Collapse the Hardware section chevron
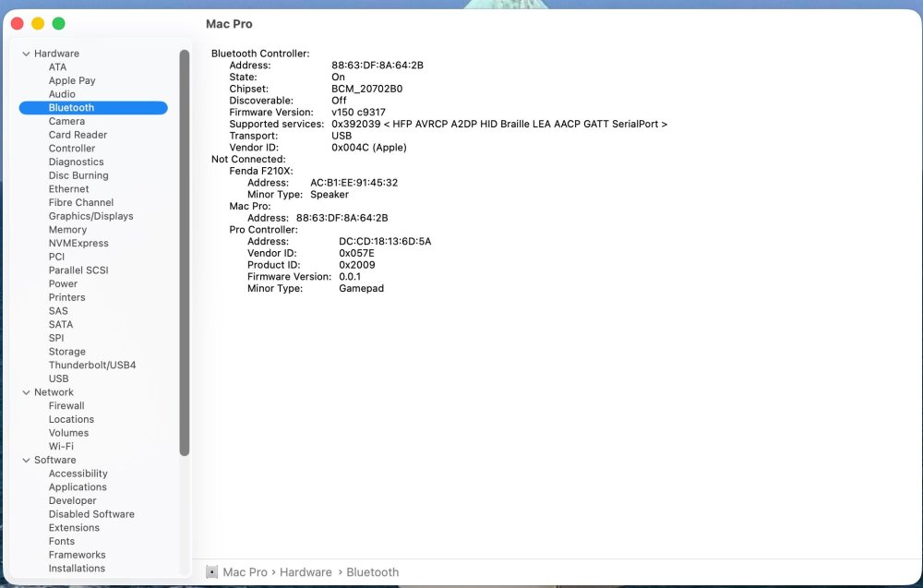 pos(26,54)
